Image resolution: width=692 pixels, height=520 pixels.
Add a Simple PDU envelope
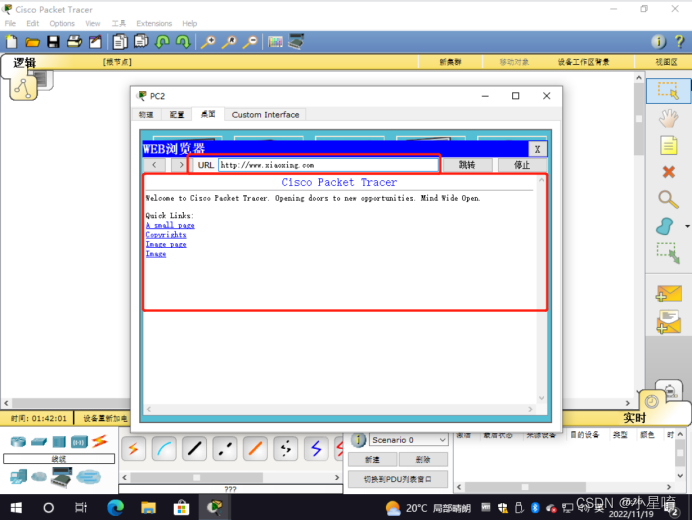(669, 293)
